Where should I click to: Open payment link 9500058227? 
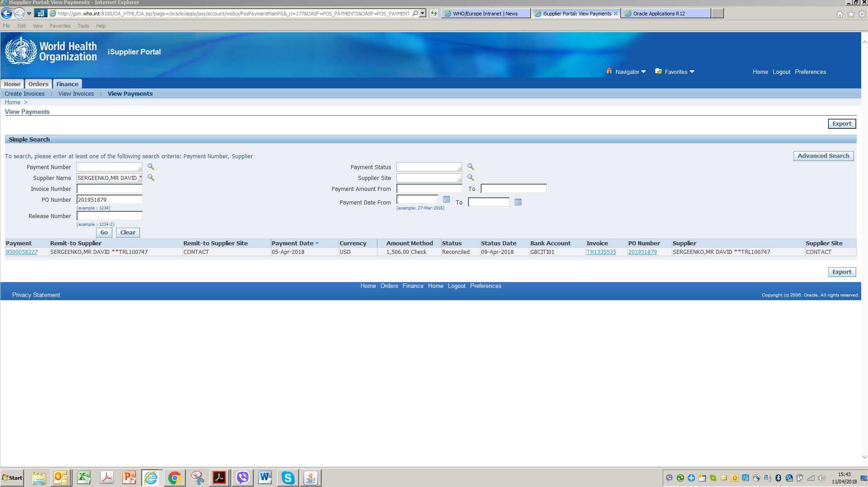22,252
